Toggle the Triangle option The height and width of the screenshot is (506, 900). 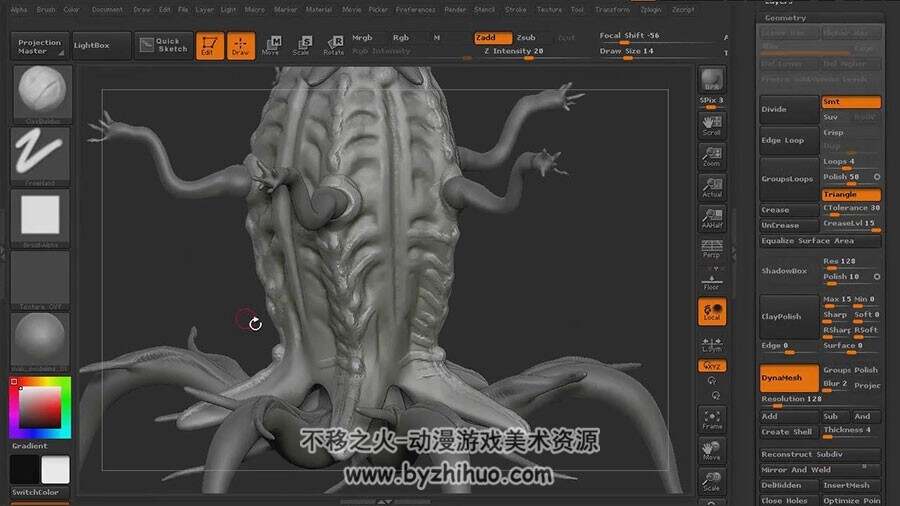(851, 195)
